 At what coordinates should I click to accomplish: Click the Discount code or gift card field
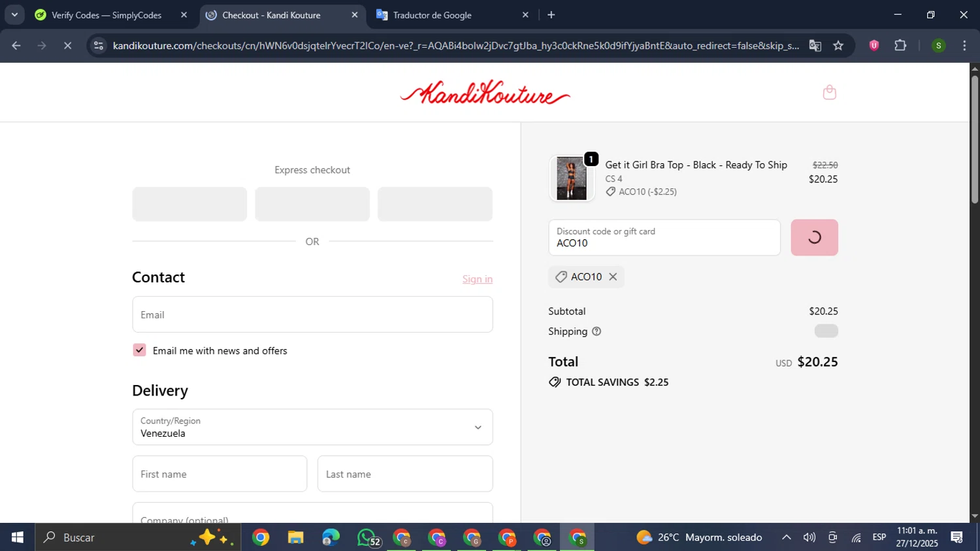point(664,237)
